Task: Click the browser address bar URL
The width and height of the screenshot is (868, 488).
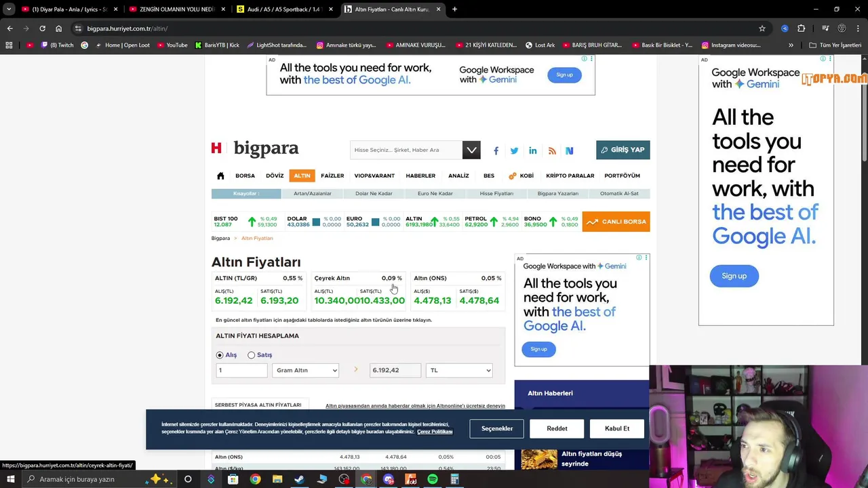Action: point(127,28)
